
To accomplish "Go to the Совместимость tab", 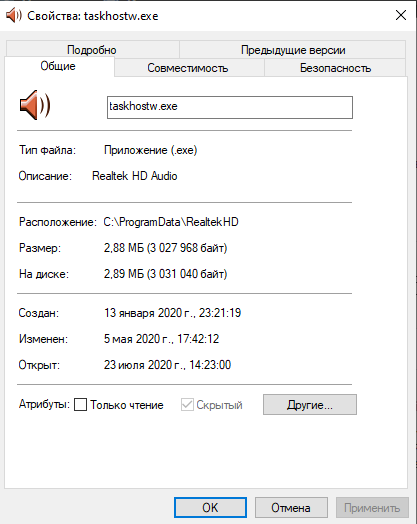I will click(188, 68).
